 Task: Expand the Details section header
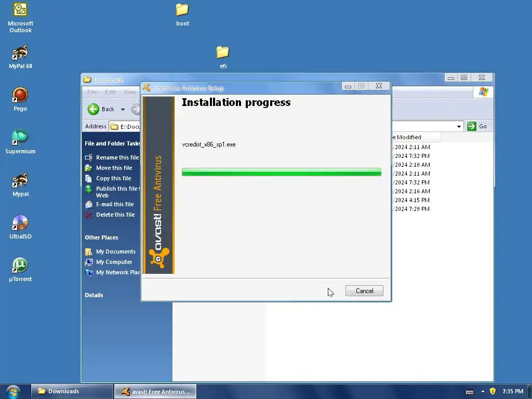tap(94, 295)
